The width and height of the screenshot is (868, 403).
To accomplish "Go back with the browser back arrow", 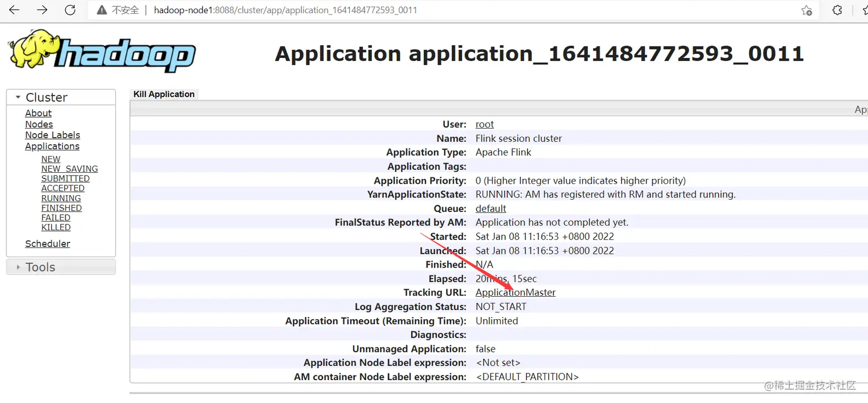I will click(x=14, y=10).
